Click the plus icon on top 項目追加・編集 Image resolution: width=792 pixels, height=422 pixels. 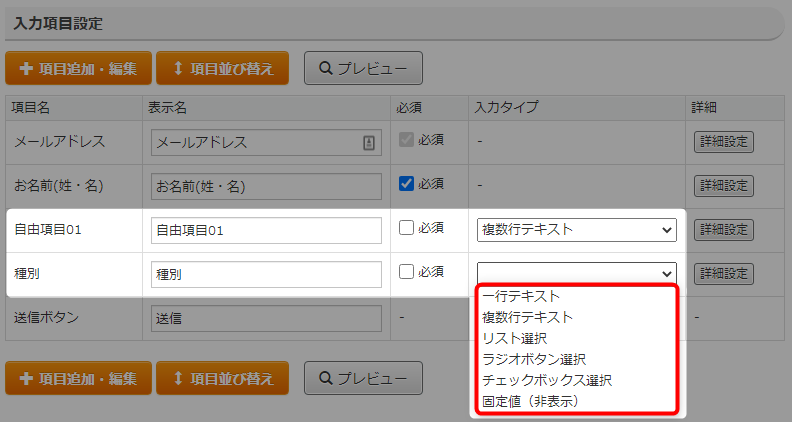tap(26, 68)
